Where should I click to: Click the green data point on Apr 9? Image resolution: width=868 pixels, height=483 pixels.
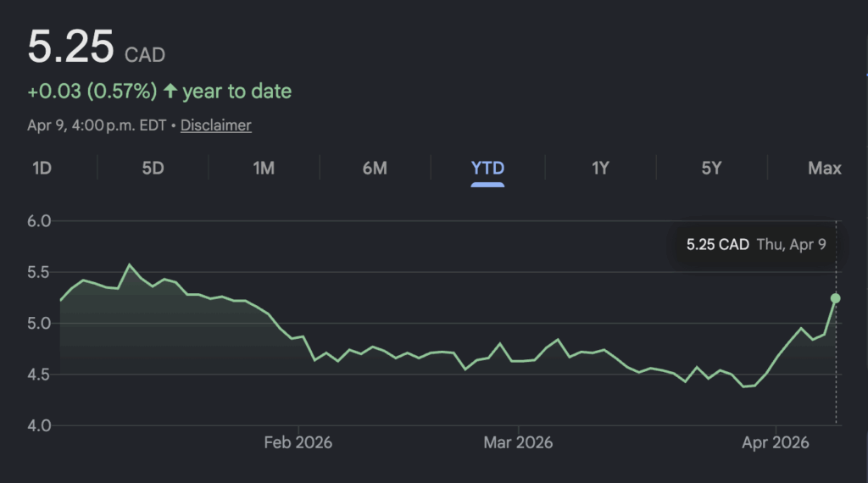click(836, 298)
